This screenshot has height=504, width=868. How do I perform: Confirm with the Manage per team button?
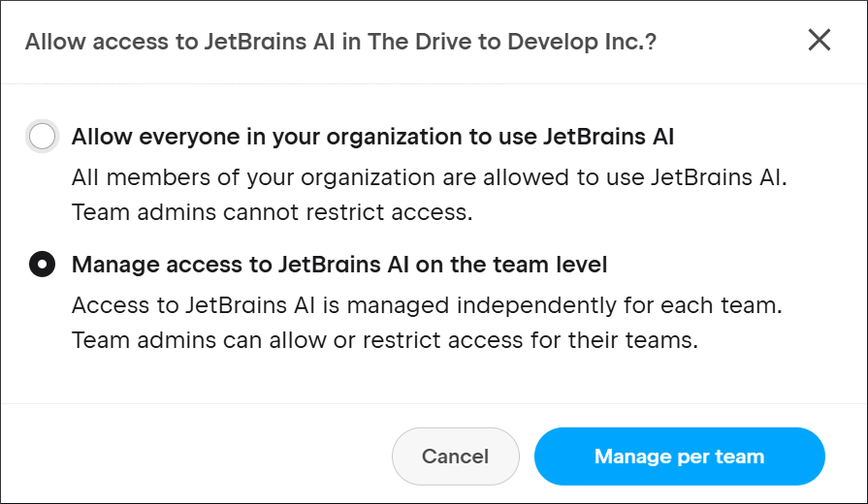tap(679, 457)
